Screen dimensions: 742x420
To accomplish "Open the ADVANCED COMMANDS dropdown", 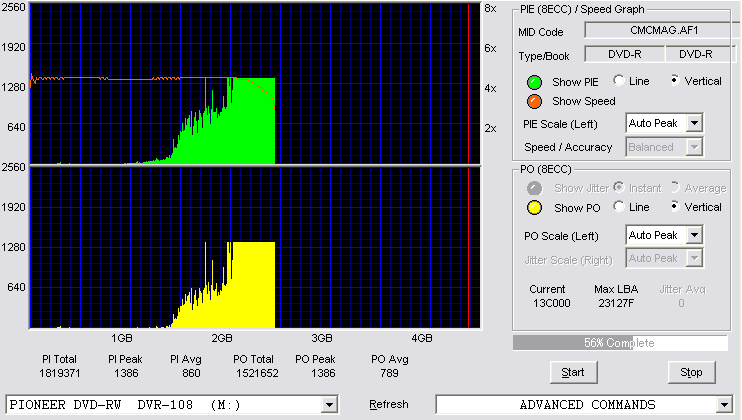I will click(724, 405).
